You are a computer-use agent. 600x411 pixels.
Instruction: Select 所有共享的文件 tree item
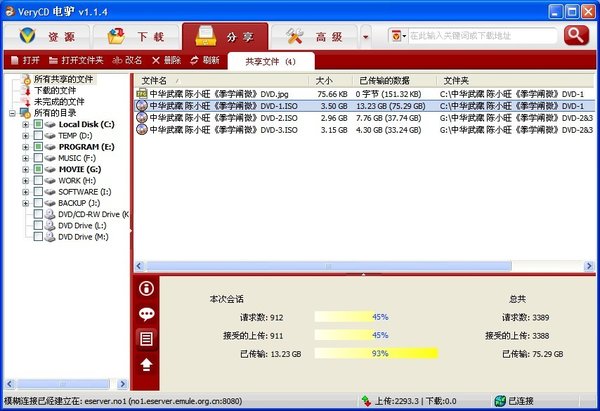tap(64, 79)
